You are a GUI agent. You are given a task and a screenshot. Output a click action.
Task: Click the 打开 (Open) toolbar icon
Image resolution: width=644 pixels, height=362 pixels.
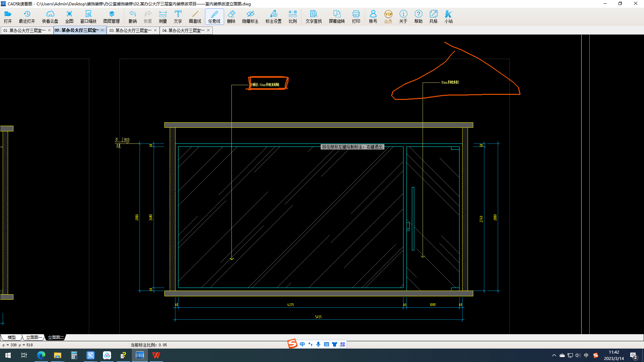click(x=8, y=17)
